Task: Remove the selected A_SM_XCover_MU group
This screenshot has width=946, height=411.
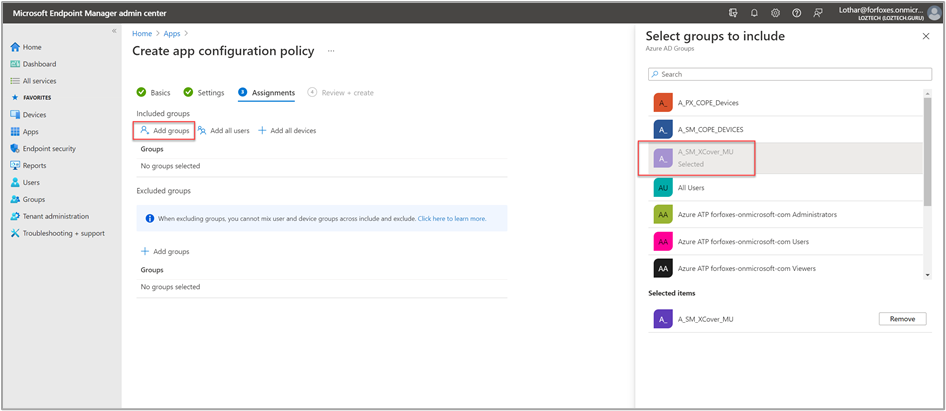Action: [901, 319]
